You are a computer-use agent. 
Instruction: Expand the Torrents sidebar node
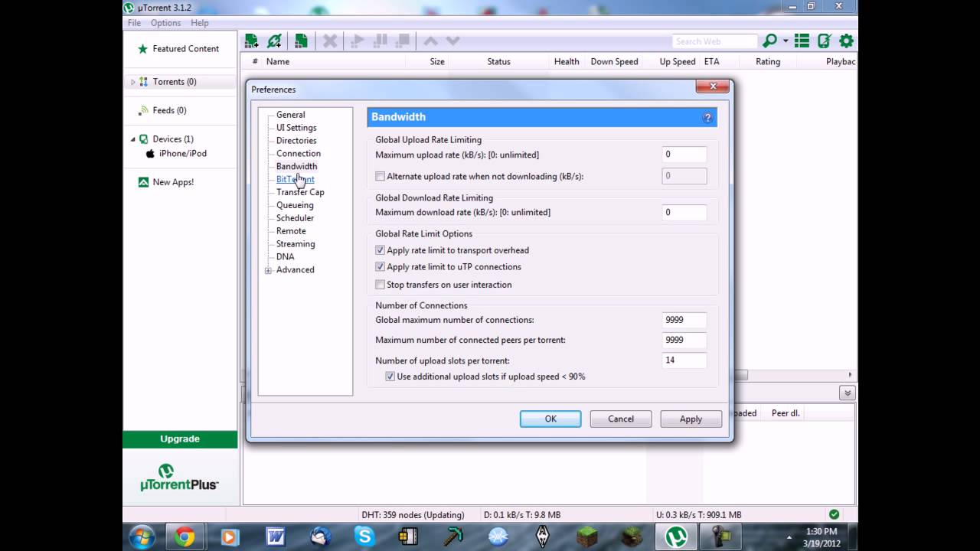pyautogui.click(x=132, y=82)
